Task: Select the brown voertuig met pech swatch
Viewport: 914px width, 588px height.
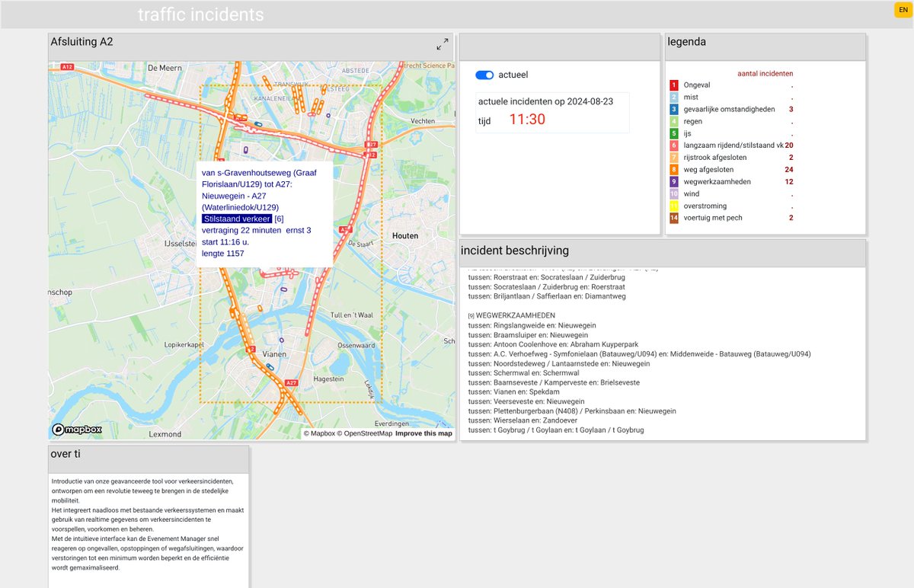Action: point(673,218)
